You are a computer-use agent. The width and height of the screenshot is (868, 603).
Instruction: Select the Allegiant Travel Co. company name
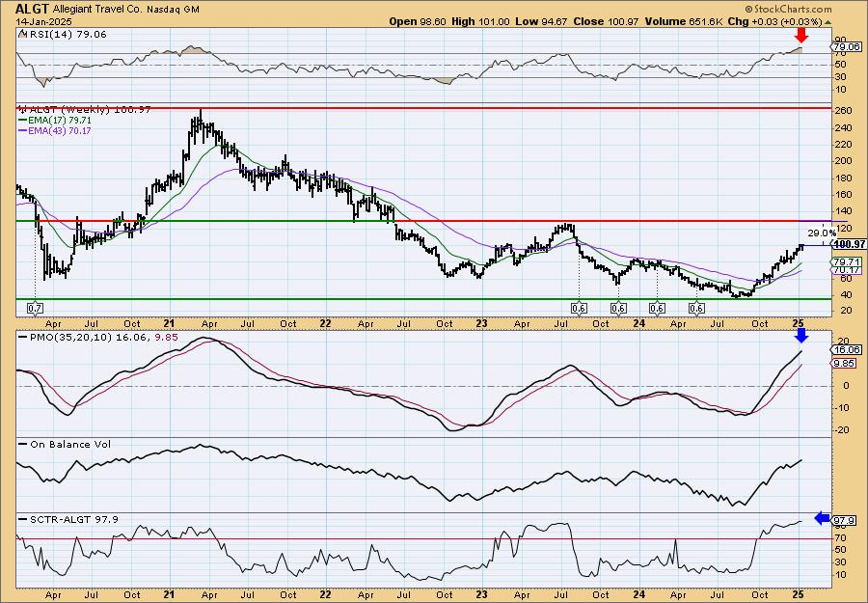pos(98,10)
